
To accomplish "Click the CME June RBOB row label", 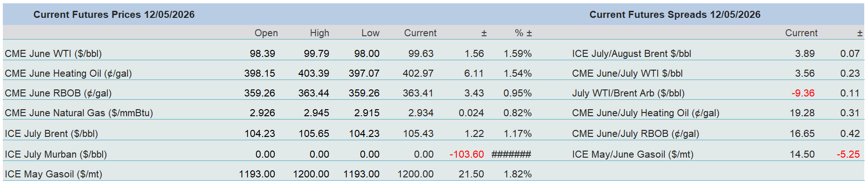I will (x=58, y=93).
